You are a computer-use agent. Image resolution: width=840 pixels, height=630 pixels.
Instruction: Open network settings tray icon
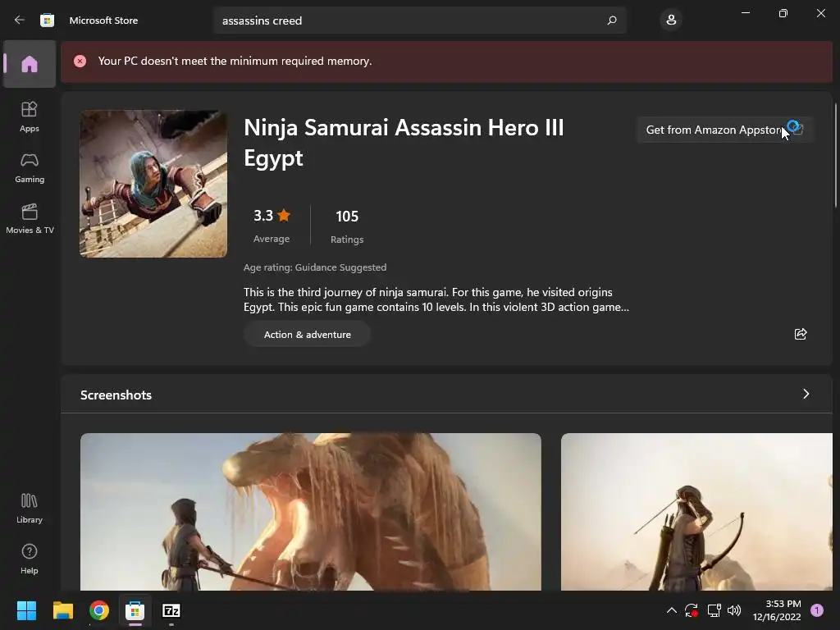pyautogui.click(x=714, y=610)
